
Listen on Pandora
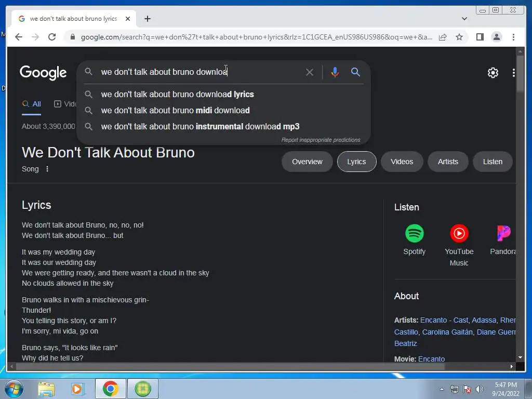coord(503,240)
